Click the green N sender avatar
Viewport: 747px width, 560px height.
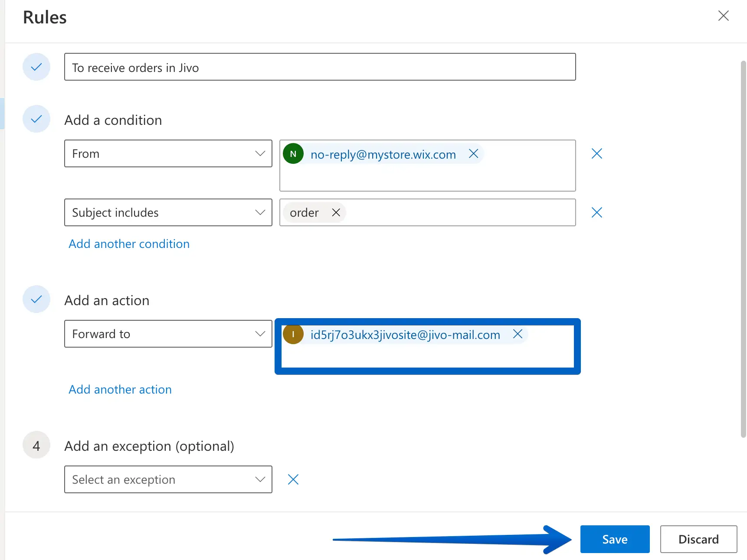click(293, 154)
